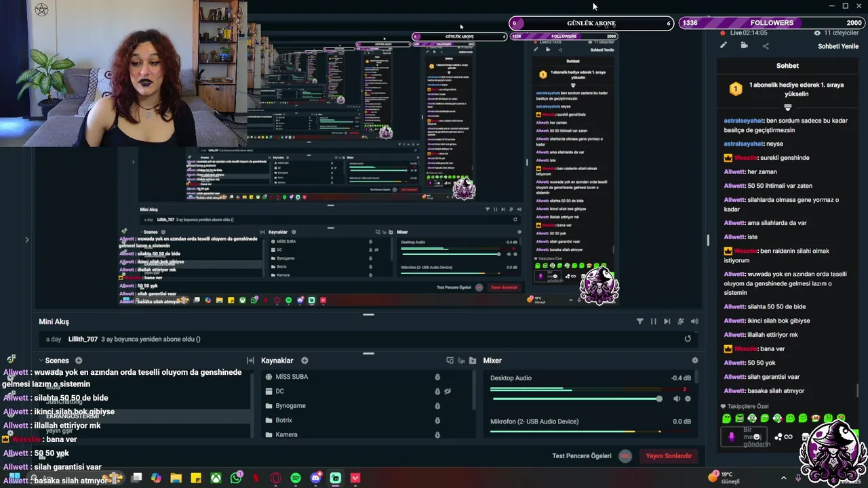The height and width of the screenshot is (488, 868).
Task: Open Desktop Audio source settings gear
Action: (x=688, y=399)
